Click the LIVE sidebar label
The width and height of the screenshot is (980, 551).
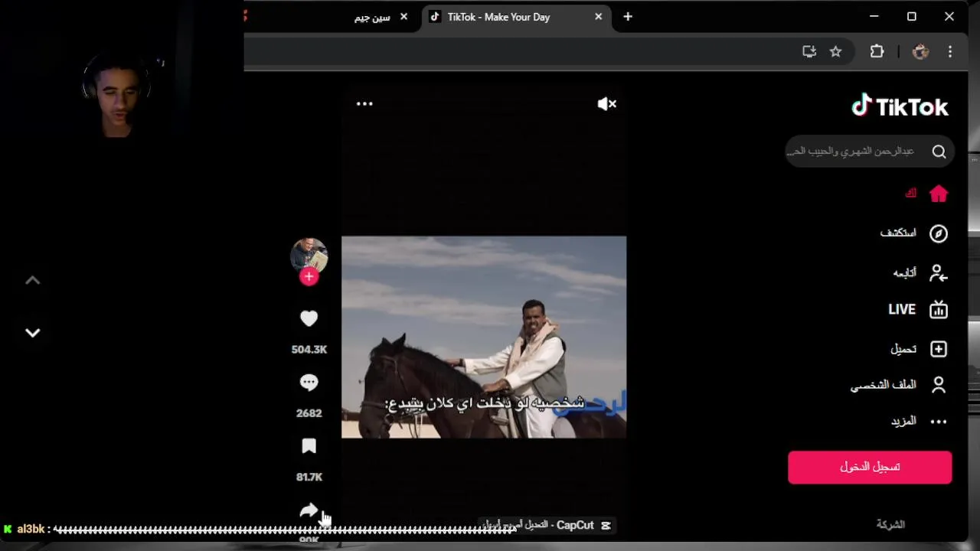pyautogui.click(x=902, y=309)
